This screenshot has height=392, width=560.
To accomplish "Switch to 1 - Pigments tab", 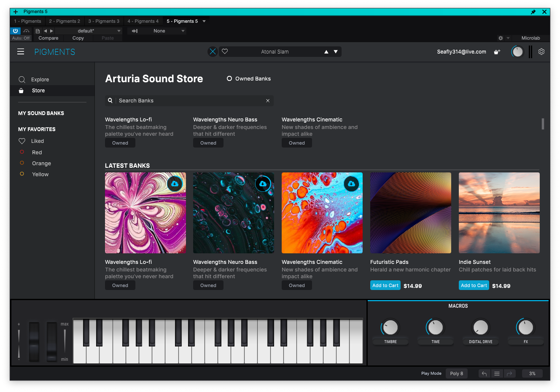I will point(28,21).
